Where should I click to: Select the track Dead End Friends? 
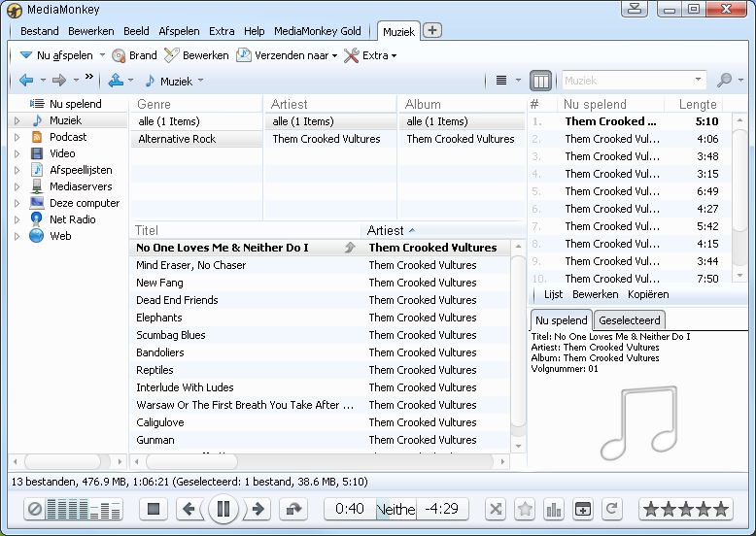point(177,300)
